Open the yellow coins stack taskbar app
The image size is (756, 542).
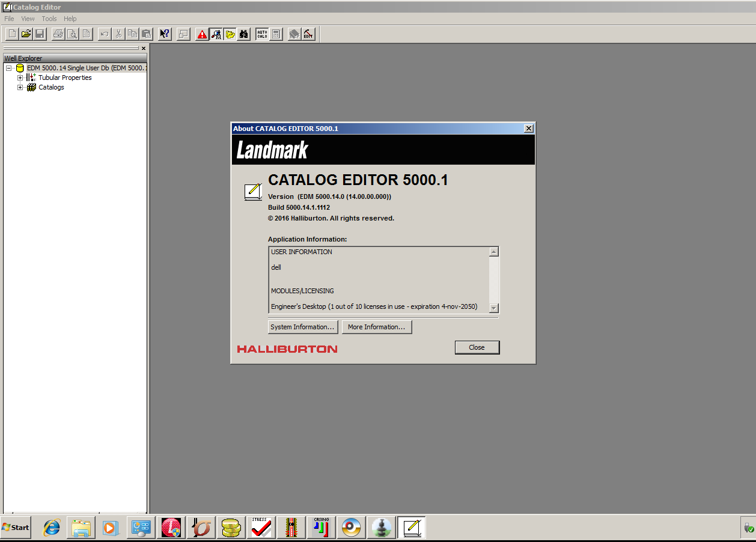tap(231, 528)
